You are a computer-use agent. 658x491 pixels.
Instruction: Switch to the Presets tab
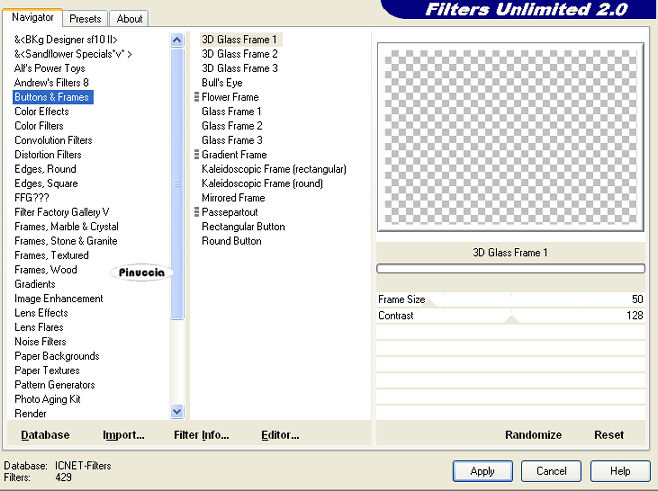coord(85,19)
